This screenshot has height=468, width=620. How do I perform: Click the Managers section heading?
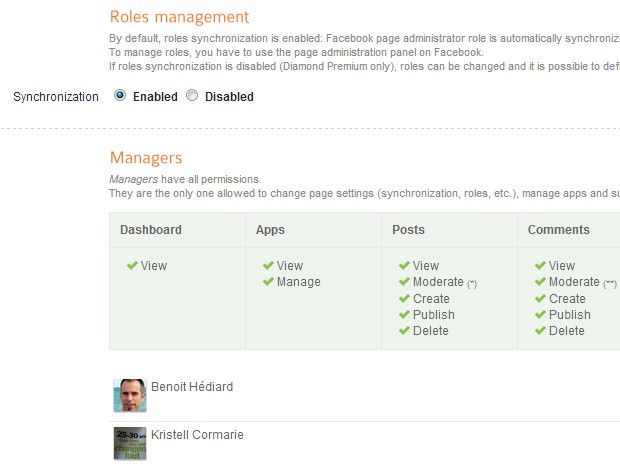point(146,157)
